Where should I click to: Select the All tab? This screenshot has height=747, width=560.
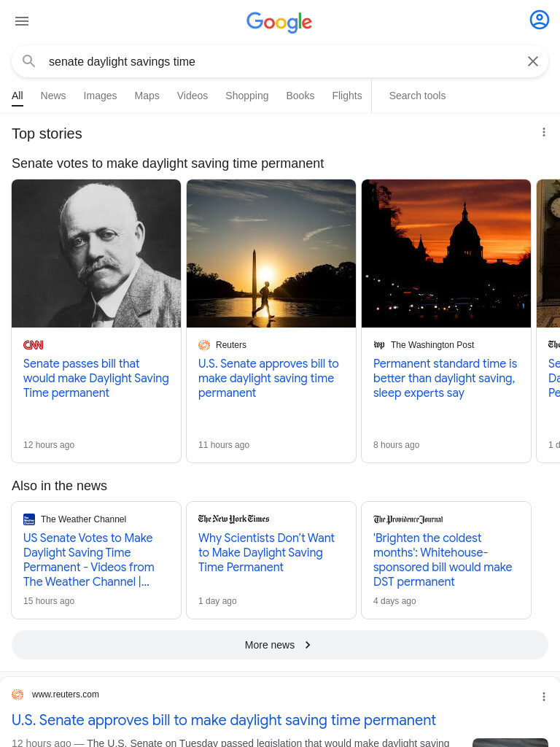[17, 96]
